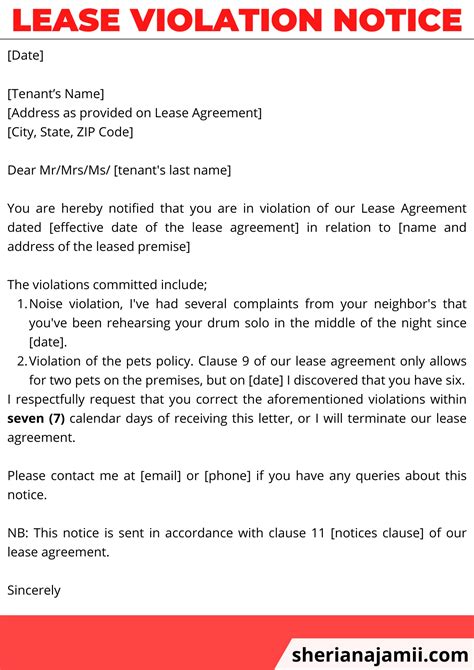Click the LEASE VIOLATION NOTICE heading
This screenshot has height=670, width=474.
[237, 19]
